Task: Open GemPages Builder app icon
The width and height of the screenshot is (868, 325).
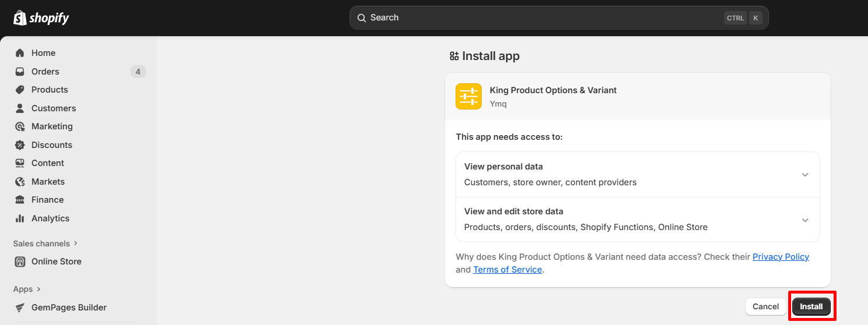Action: click(20, 308)
